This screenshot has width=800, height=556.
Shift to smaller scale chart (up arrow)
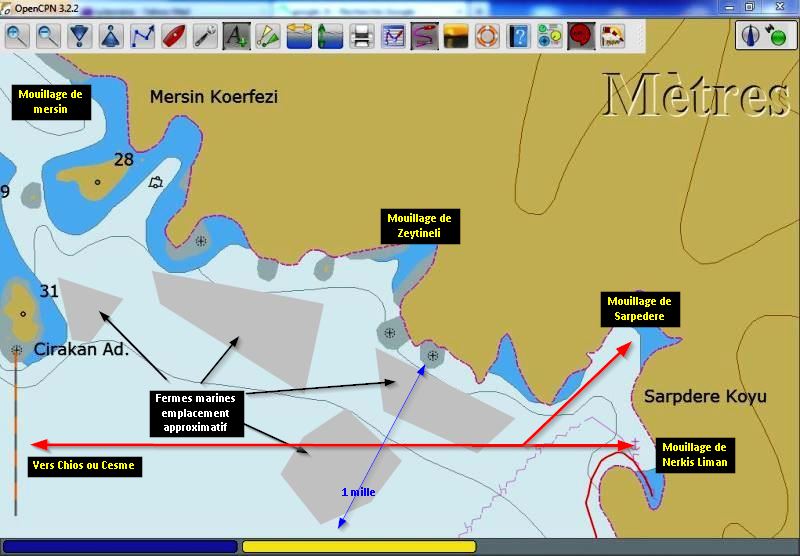pyautogui.click(x=111, y=37)
